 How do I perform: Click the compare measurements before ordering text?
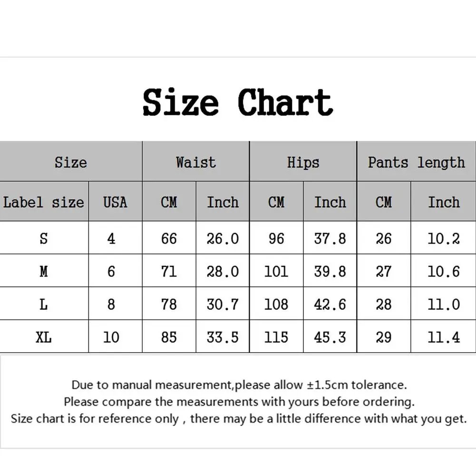tap(239, 402)
